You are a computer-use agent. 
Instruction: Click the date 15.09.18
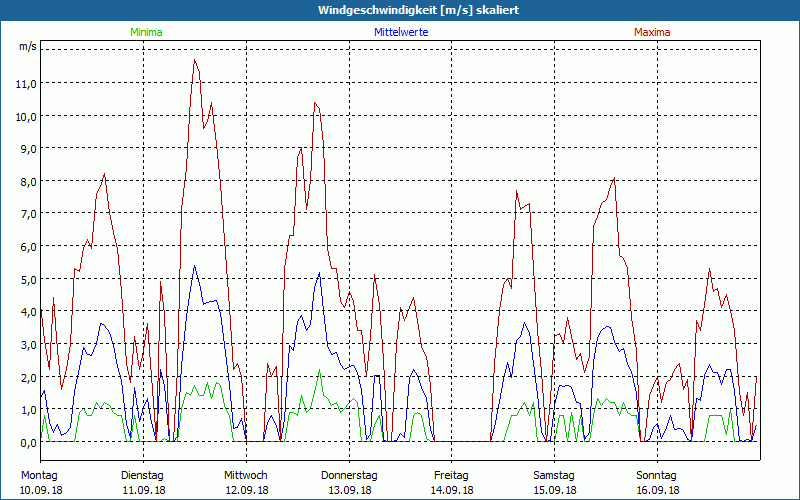(555, 490)
